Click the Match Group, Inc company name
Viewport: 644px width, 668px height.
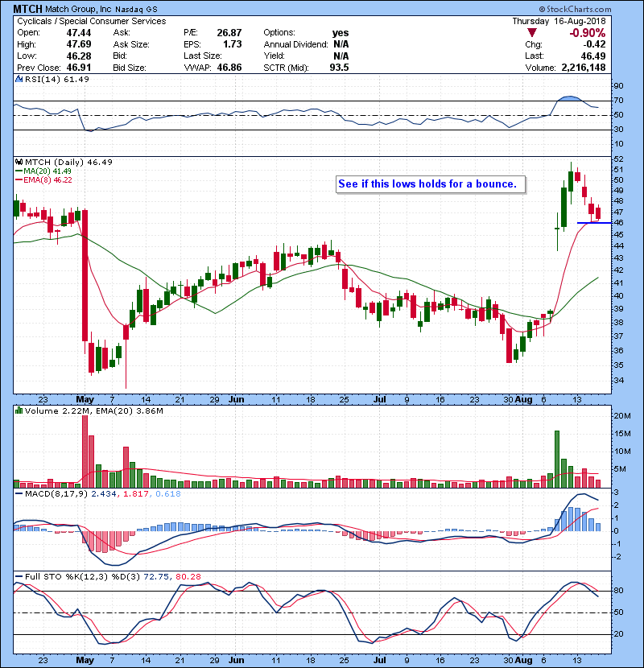coord(78,9)
